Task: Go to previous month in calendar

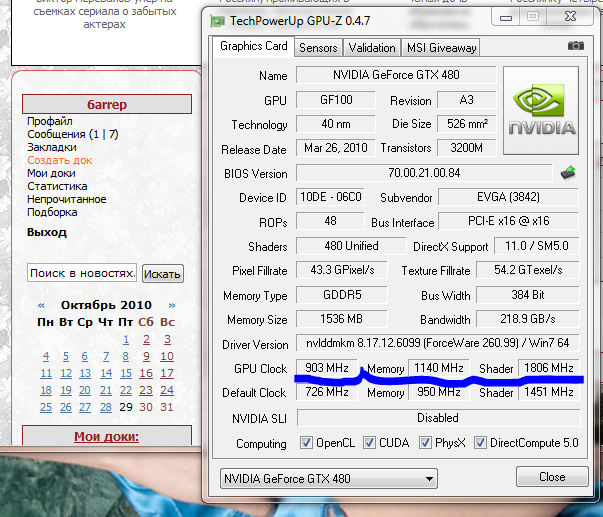Action: click(x=41, y=305)
